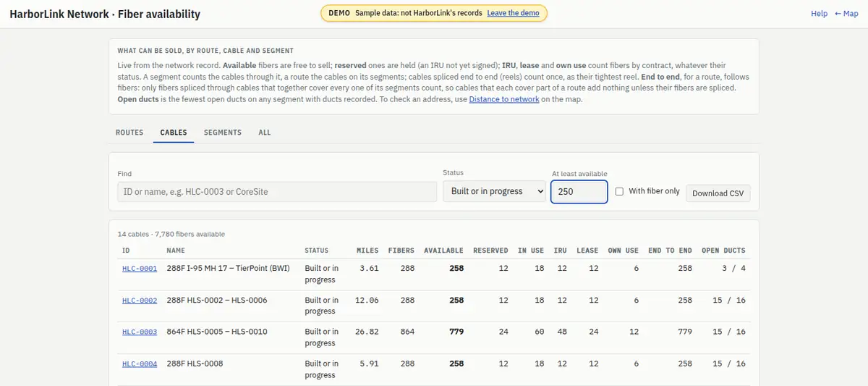Viewport: 868px width, 386px height.
Task: Go back to the Map
Action: (x=846, y=14)
